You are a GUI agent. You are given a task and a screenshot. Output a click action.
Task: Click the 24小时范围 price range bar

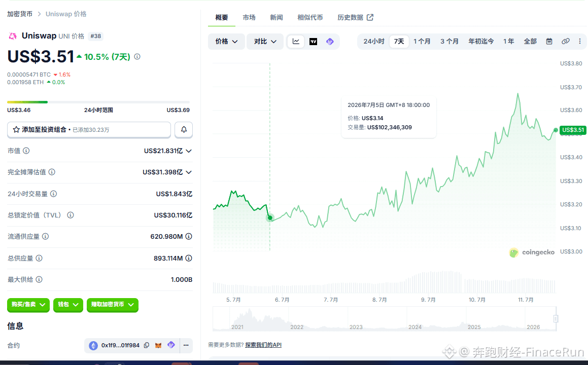[98, 102]
